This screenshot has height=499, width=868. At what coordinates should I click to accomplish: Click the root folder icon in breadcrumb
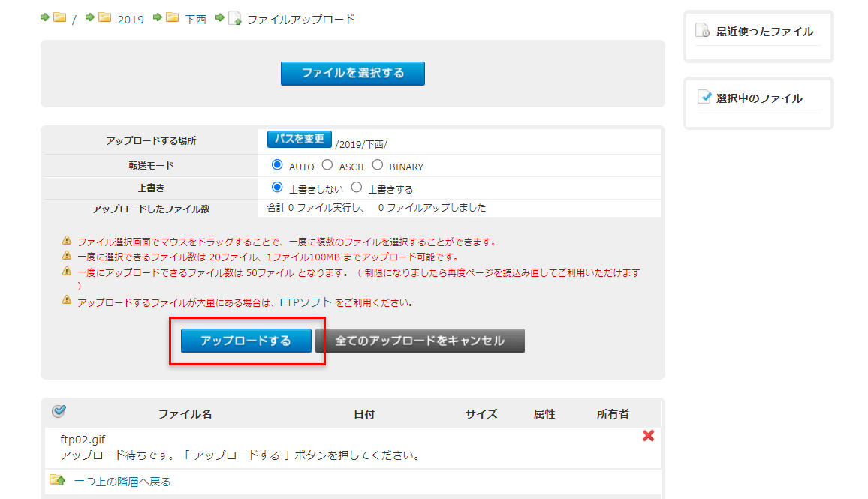pyautogui.click(x=60, y=18)
